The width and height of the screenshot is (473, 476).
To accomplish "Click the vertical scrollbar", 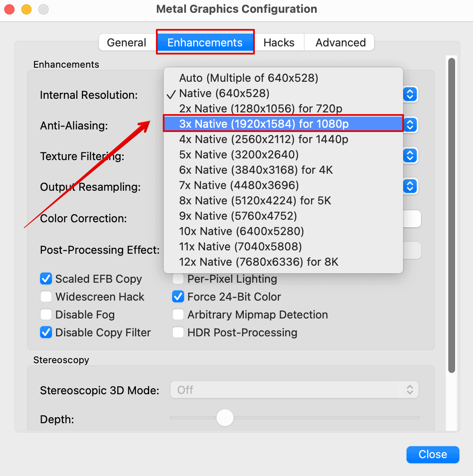I will click(452, 213).
